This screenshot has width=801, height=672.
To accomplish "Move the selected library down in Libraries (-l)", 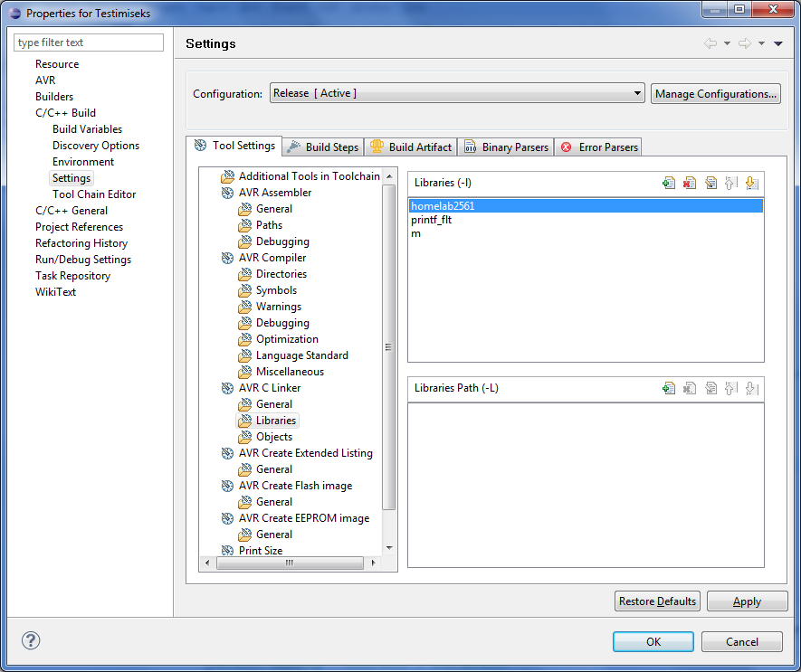I will 751,184.
